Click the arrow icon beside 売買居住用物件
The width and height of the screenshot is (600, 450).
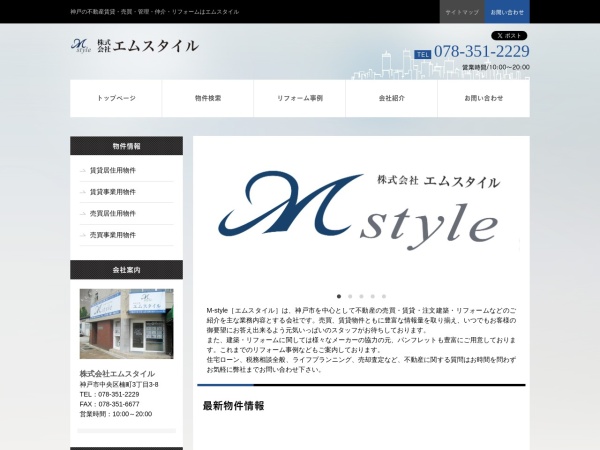coord(83,214)
